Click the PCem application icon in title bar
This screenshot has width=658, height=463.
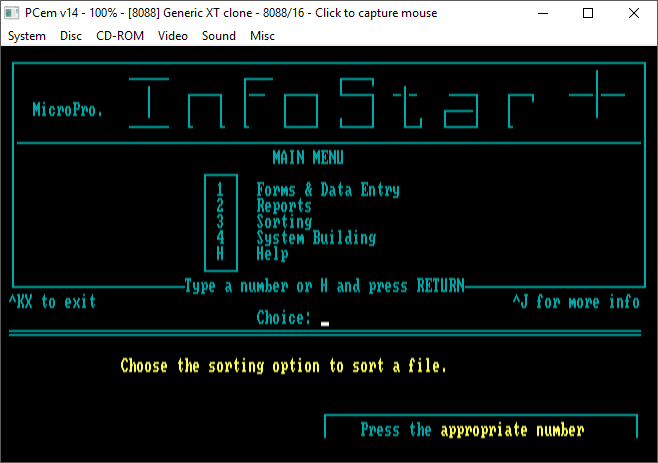[x=11, y=13]
